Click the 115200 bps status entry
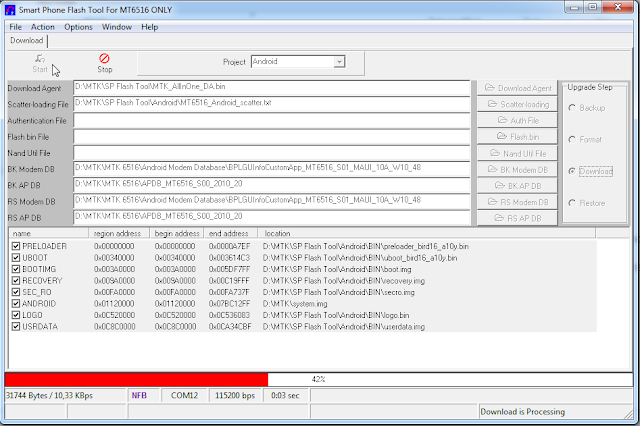Screen dimensions: 640x426 pyautogui.click(x=235, y=395)
